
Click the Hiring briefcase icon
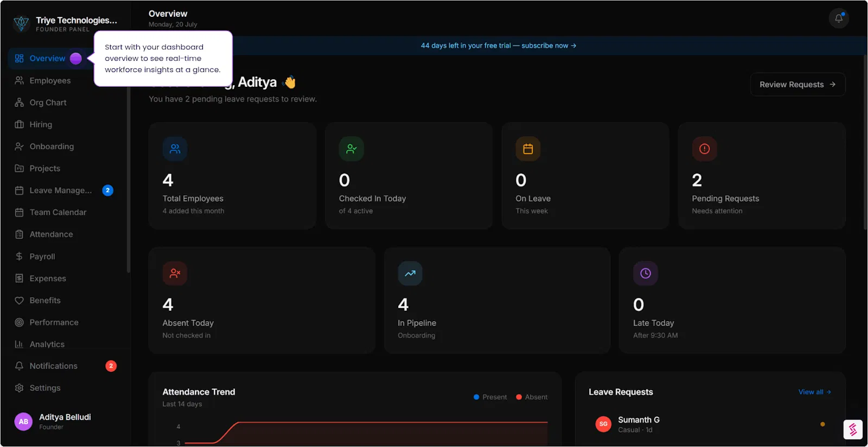point(20,124)
